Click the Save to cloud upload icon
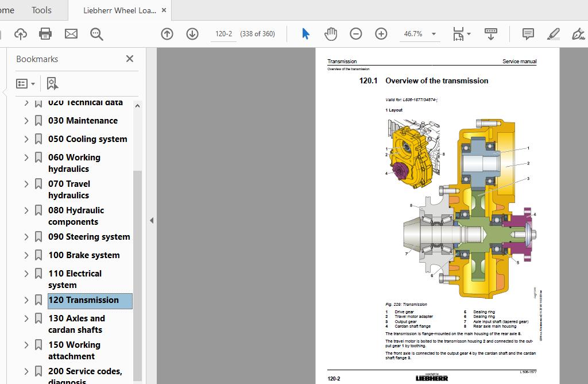 tap(21, 34)
